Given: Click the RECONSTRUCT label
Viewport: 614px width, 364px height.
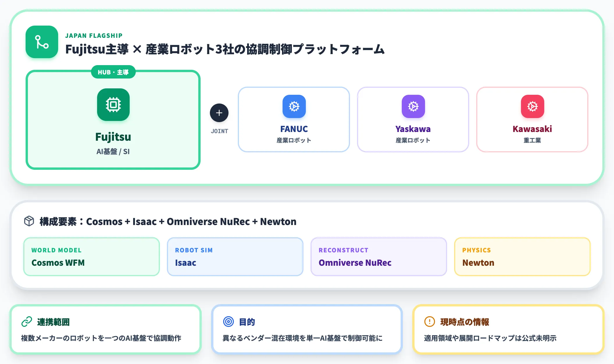Looking at the screenshot, I should point(344,250).
